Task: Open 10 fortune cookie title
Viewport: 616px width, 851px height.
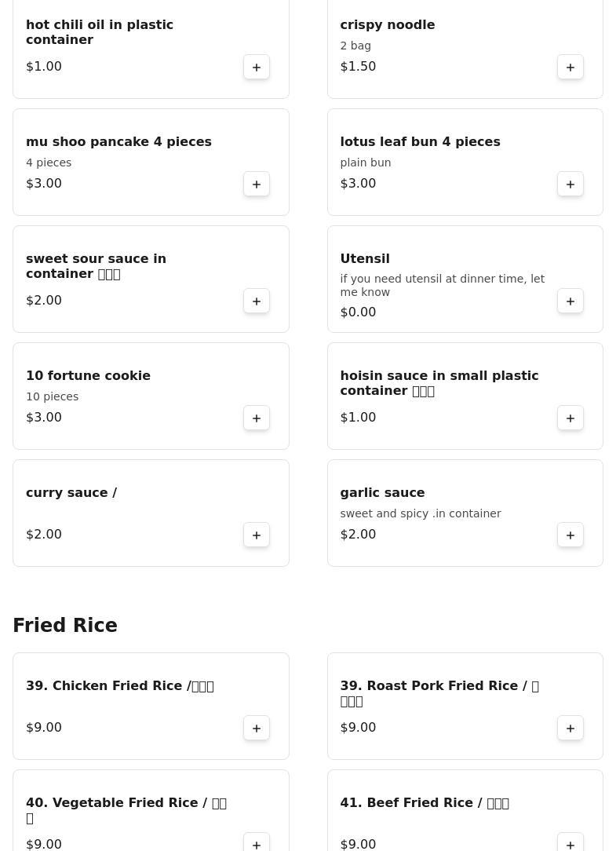Action: [88, 376]
